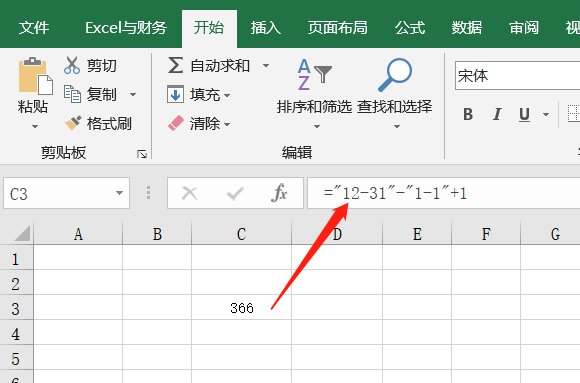The width and height of the screenshot is (580, 383).
Task: Click the Insert Function fx icon
Action: coord(279,193)
